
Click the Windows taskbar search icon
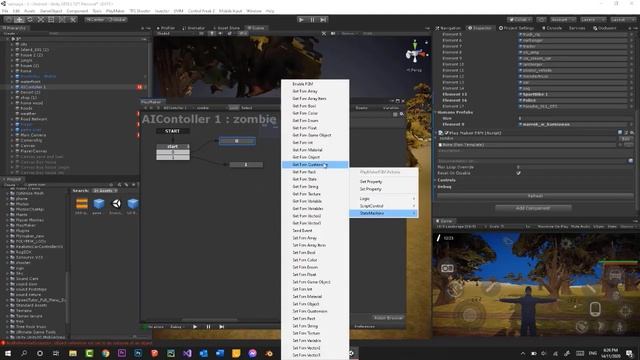pyautogui.click(x=24, y=353)
